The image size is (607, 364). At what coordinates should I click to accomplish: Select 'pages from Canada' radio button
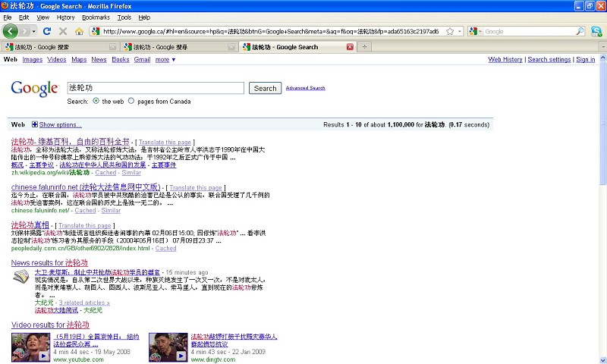131,101
